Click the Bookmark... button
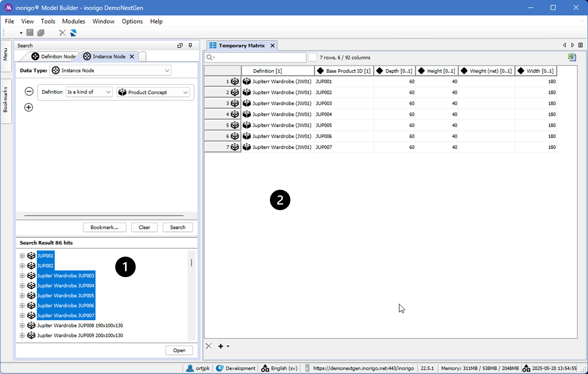This screenshot has height=374, width=588. [104, 227]
